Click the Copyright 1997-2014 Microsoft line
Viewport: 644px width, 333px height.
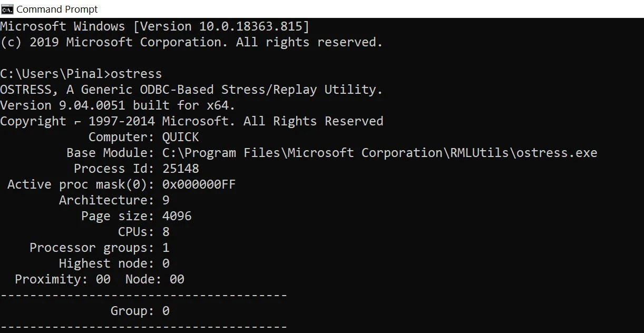pos(190,121)
